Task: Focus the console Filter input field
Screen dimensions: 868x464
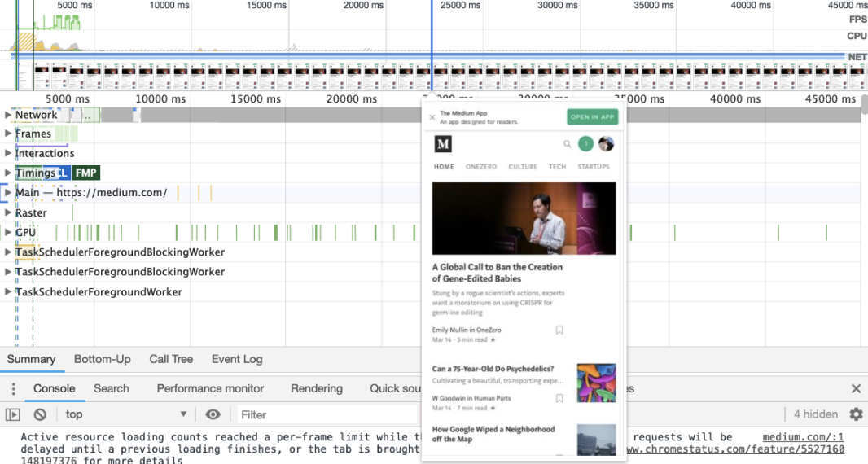Action: [x=327, y=414]
